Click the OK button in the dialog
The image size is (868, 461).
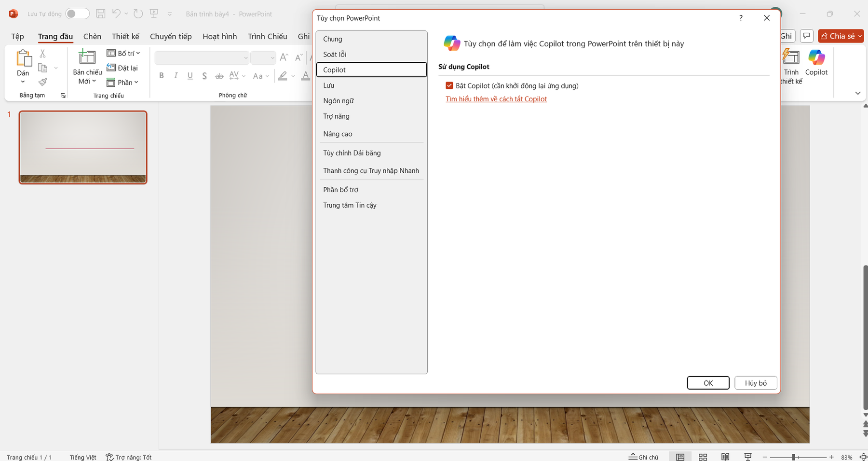point(707,383)
